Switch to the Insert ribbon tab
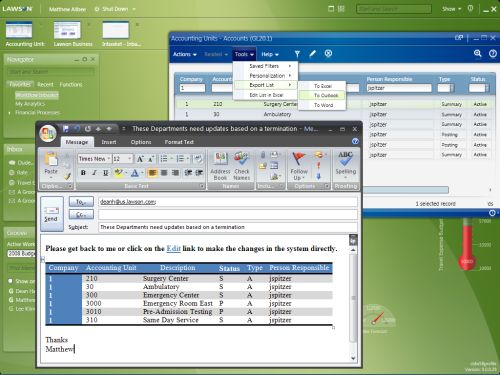 click(109, 142)
